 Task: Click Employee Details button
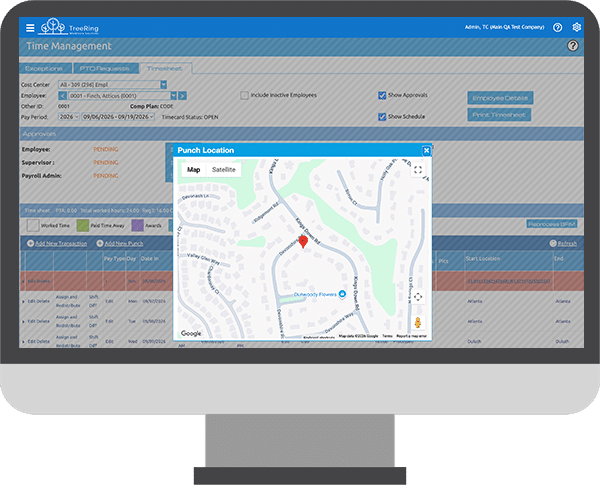tap(500, 98)
